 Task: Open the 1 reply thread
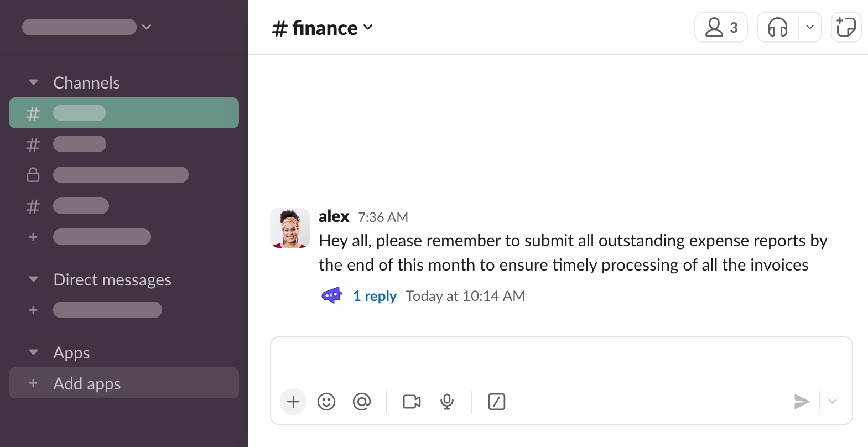pyautogui.click(x=375, y=296)
